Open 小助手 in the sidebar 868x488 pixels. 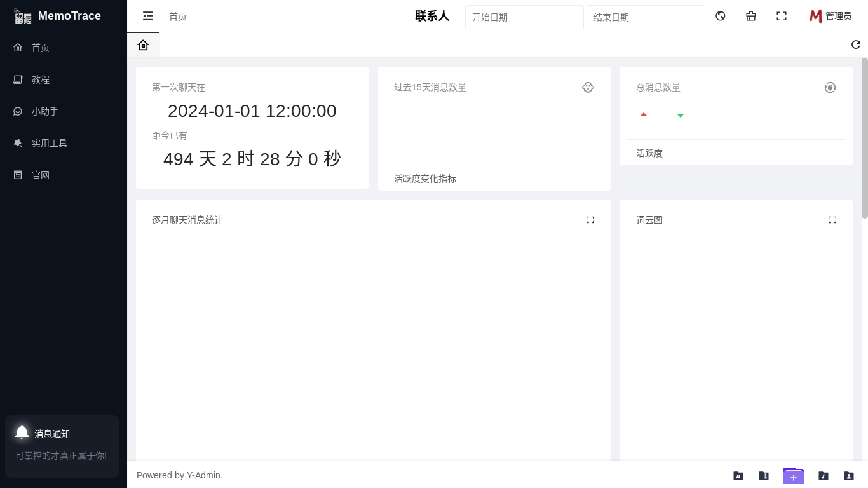64,111
